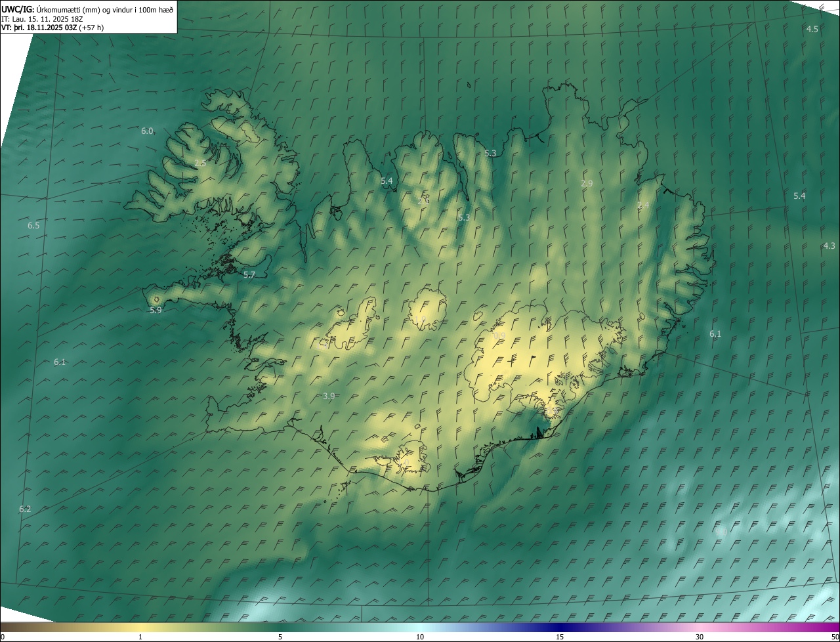Click the 6.5 value over the western sea
Image resolution: width=840 pixels, height=642 pixels.
33,226
